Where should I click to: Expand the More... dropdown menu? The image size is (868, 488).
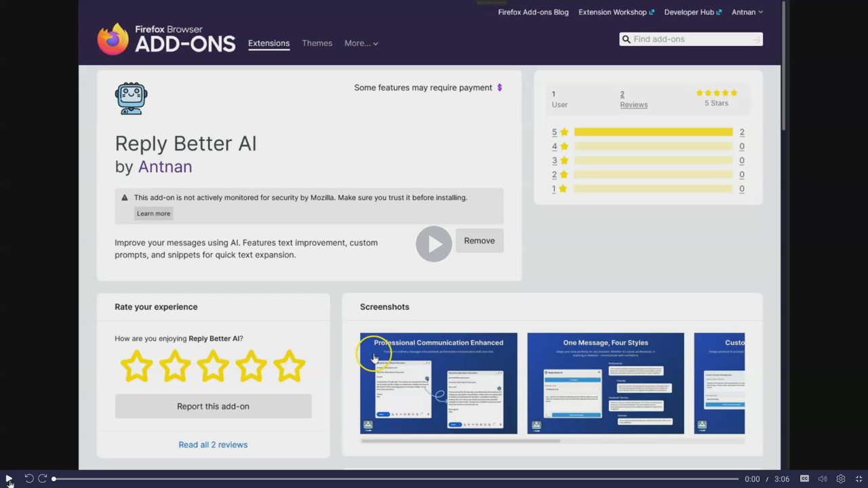(361, 43)
